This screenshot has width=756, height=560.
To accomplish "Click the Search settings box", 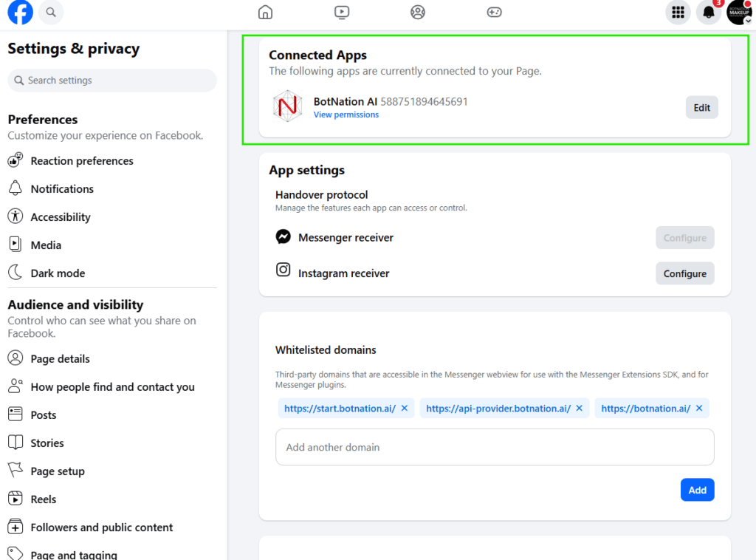I will click(112, 81).
